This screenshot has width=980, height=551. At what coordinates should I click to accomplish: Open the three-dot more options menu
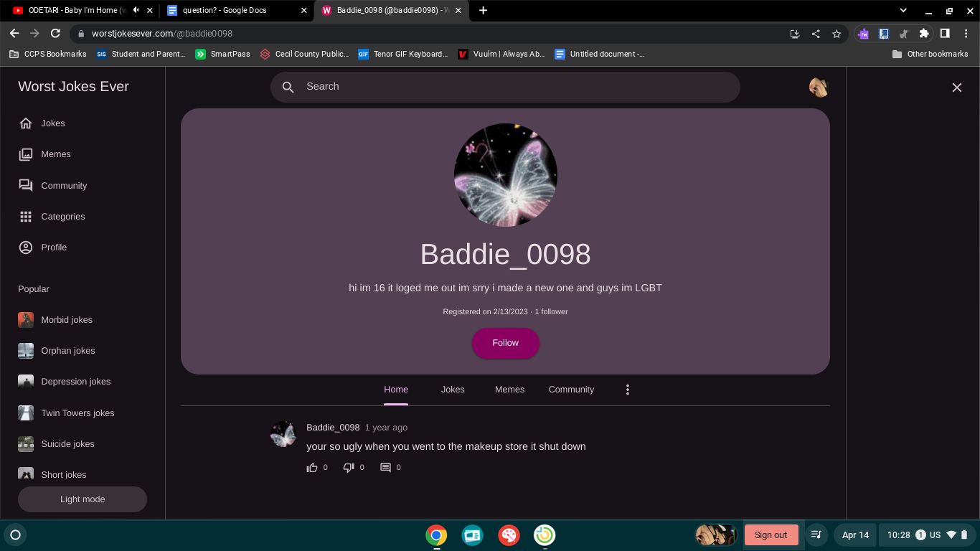click(x=628, y=390)
